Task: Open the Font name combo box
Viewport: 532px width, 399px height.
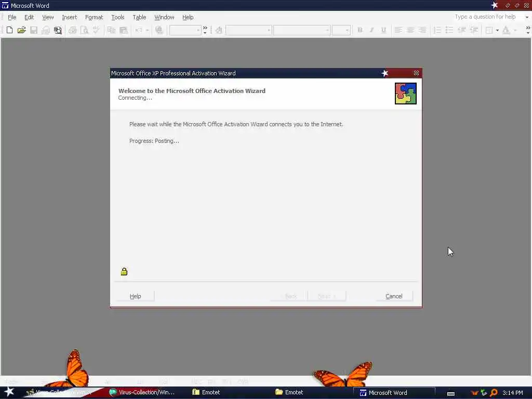Action: [x=302, y=30]
